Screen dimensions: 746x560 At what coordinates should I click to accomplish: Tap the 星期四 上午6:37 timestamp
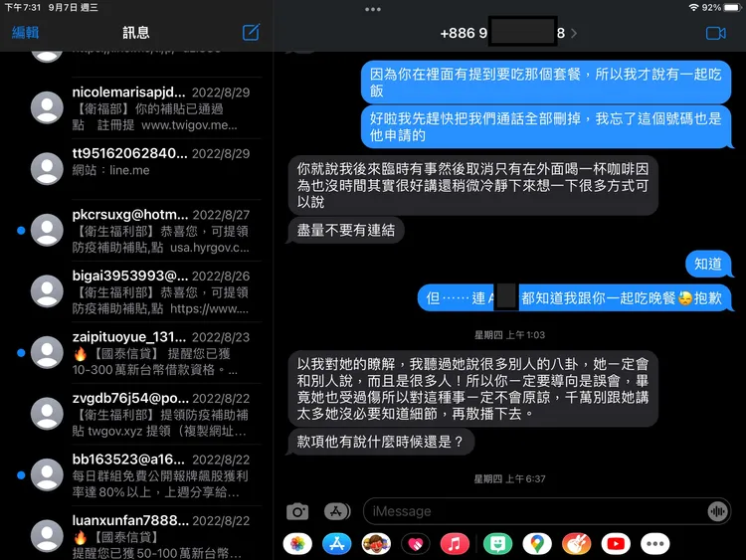click(x=509, y=478)
